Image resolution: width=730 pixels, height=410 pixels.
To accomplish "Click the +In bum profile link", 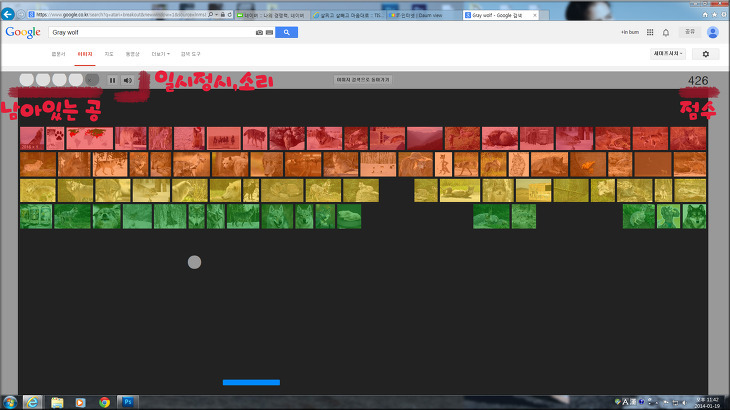I will [x=630, y=32].
